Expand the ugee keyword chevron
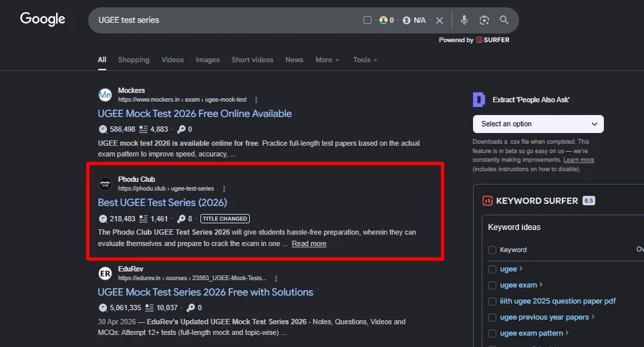This screenshot has width=644, height=347. click(521, 269)
